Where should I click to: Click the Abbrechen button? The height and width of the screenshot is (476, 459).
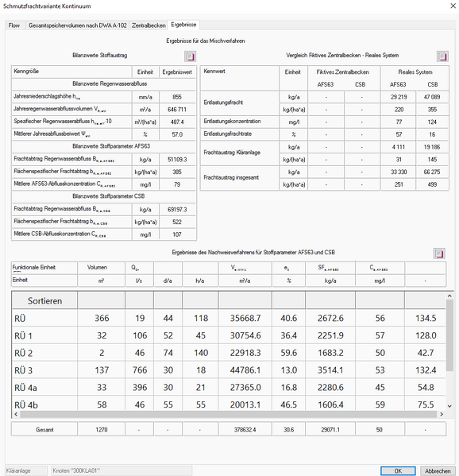click(x=438, y=471)
